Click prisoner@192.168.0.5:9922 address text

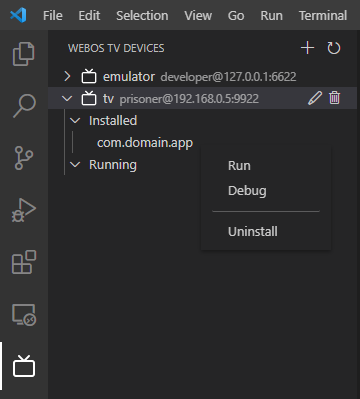(189, 99)
